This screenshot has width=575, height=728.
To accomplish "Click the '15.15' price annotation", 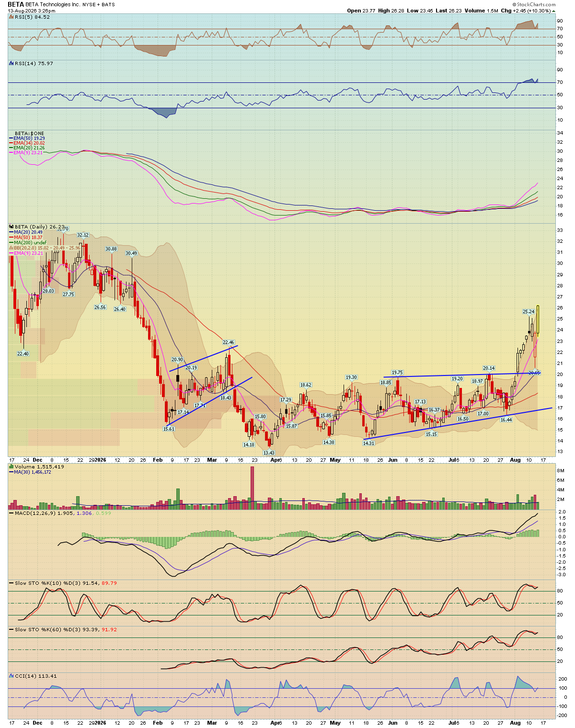I will tap(431, 434).
